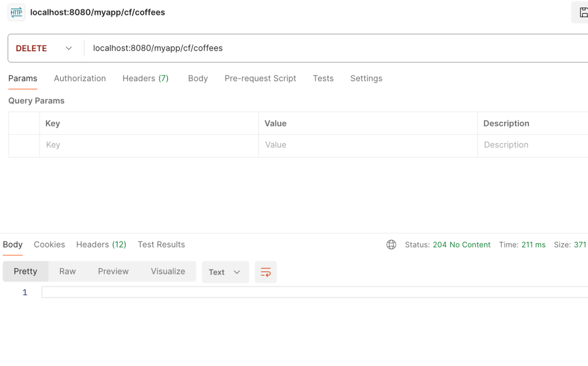Open the Test Results tab
Viewport: 588px width, 366px height.
[x=161, y=245]
